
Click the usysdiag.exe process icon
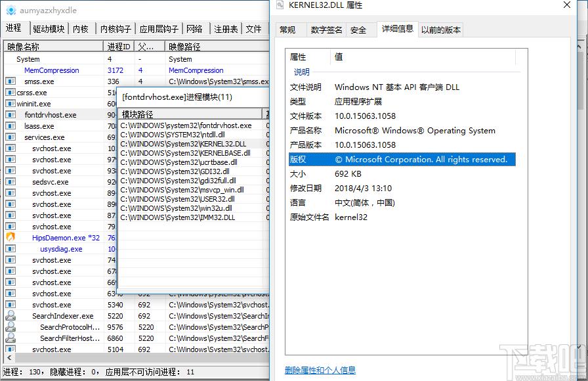(10, 248)
